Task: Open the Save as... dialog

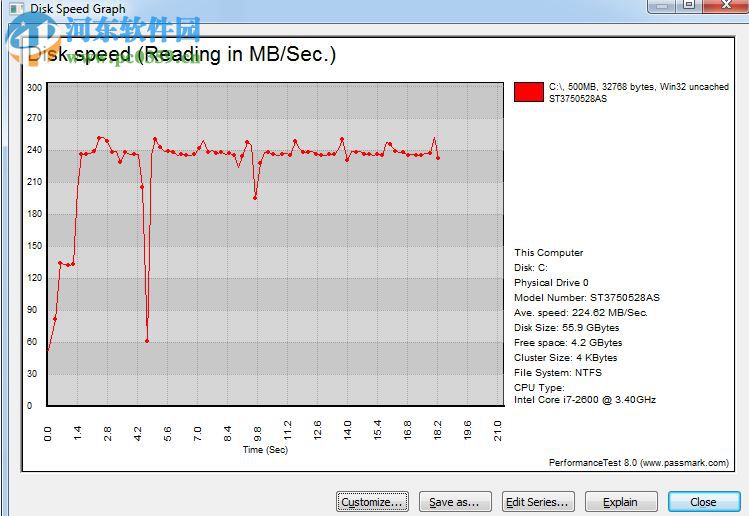Action: [x=455, y=502]
